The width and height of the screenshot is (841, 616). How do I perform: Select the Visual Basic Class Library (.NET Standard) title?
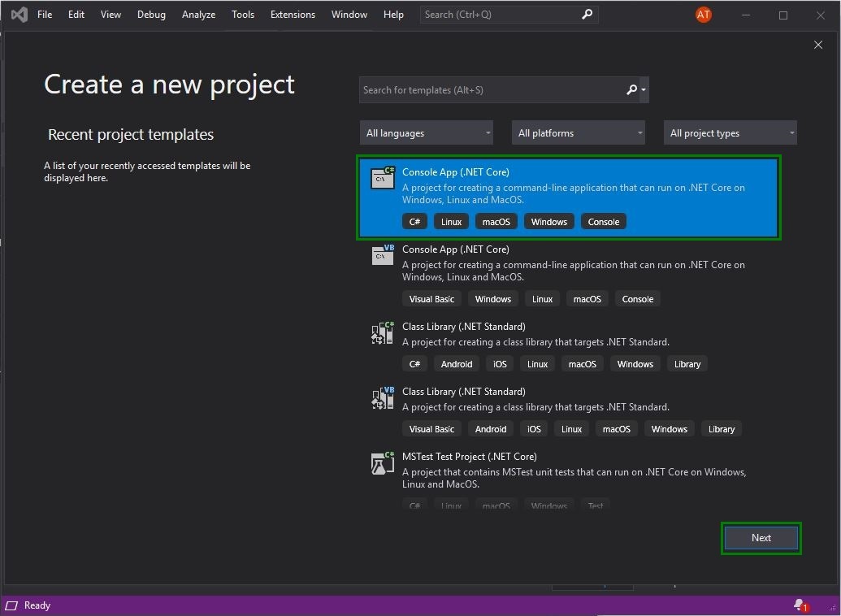coord(463,392)
